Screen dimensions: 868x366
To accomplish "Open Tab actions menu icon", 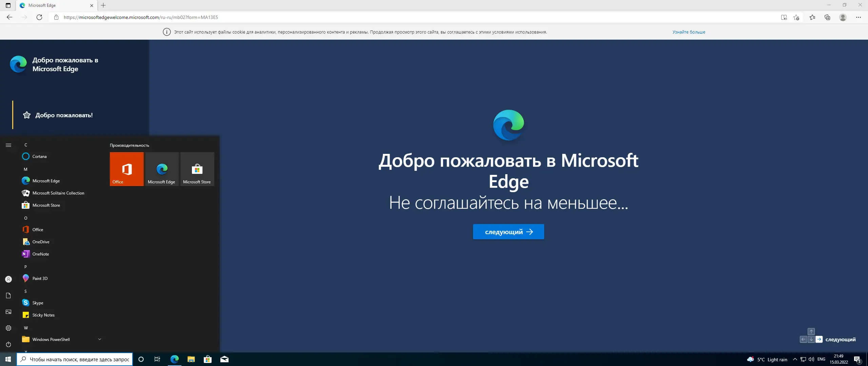I will point(8,5).
